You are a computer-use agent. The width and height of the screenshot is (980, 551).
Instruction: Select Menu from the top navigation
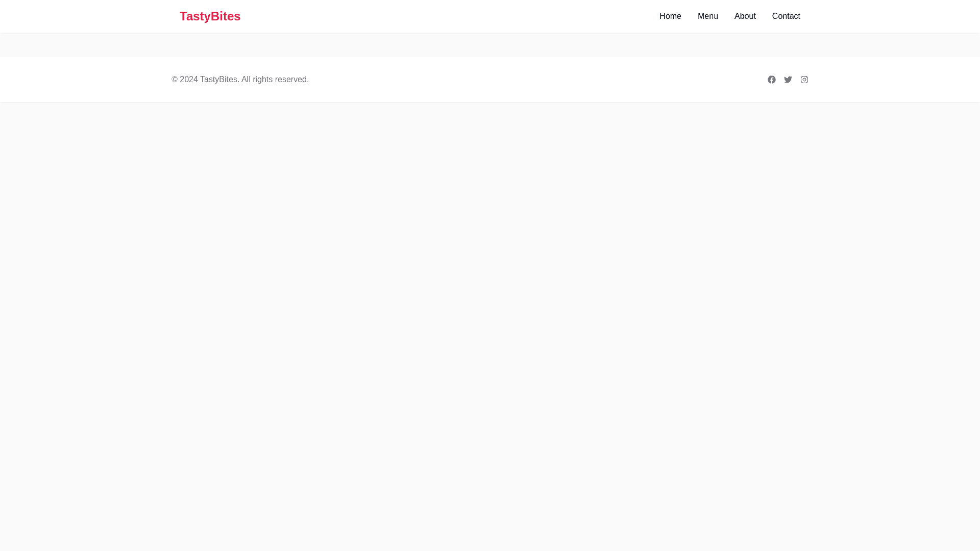[707, 16]
